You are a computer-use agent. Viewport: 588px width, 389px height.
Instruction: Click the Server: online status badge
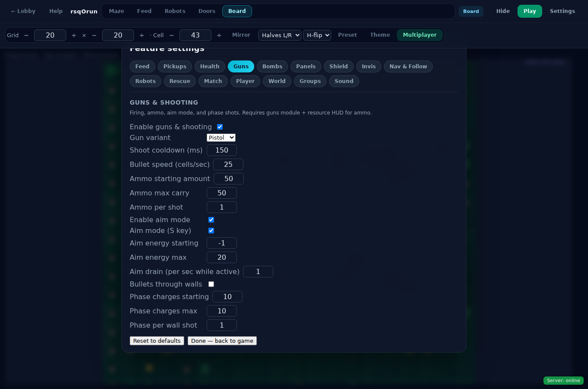pyautogui.click(x=563, y=381)
